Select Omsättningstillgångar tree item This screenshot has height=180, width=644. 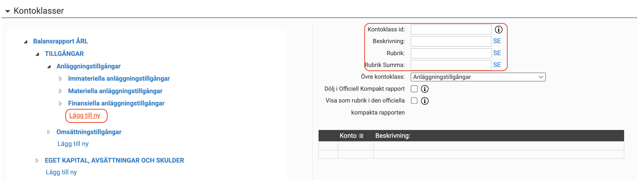pos(89,132)
